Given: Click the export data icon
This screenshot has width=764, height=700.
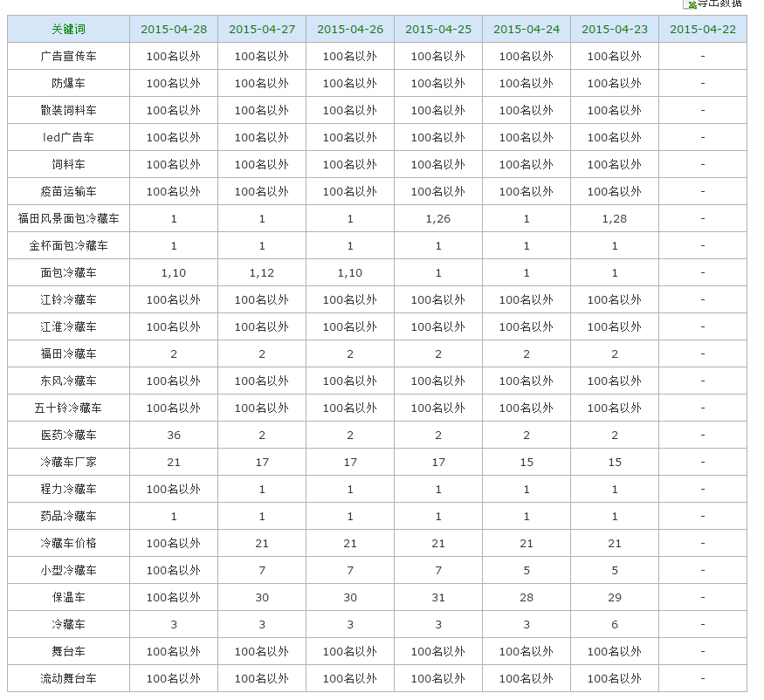Looking at the screenshot, I should tap(690, 3).
